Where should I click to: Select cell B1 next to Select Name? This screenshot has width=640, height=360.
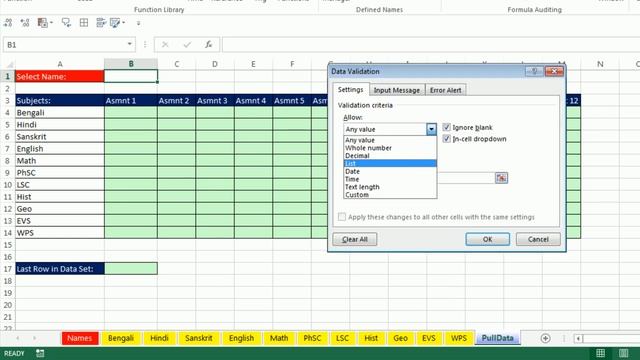[131, 76]
